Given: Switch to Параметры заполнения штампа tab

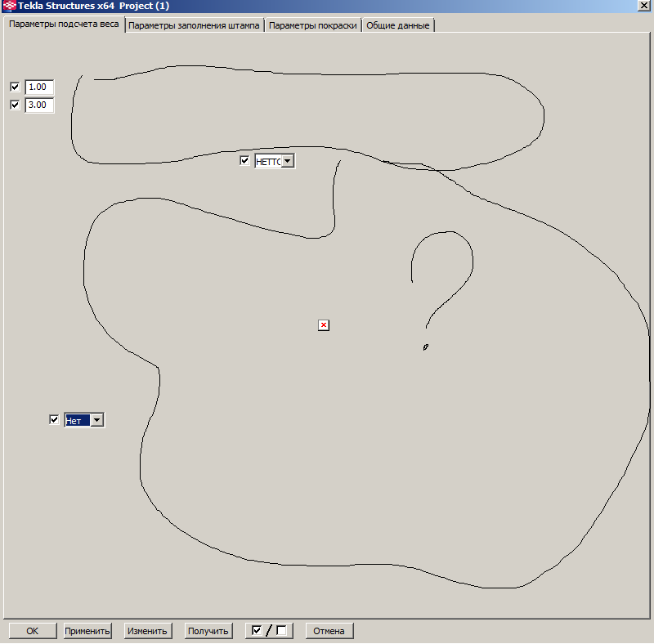Looking at the screenshot, I should [195, 25].
